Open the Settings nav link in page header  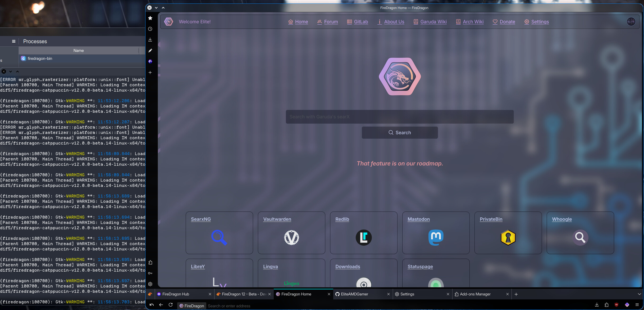[536, 22]
